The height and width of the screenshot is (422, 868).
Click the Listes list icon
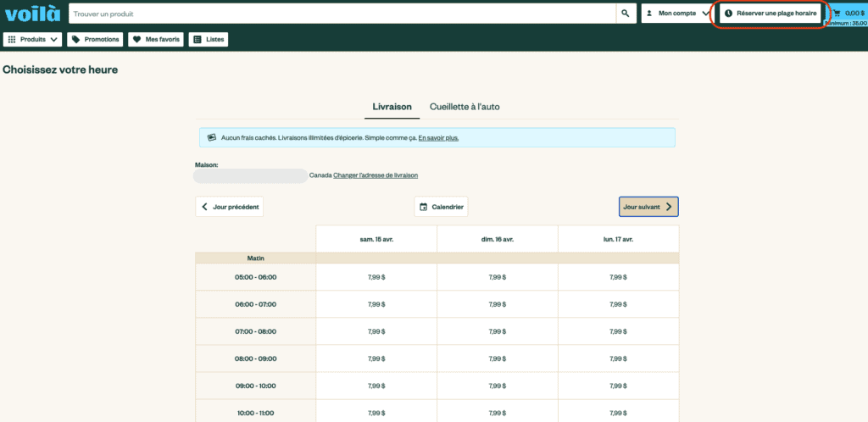197,39
